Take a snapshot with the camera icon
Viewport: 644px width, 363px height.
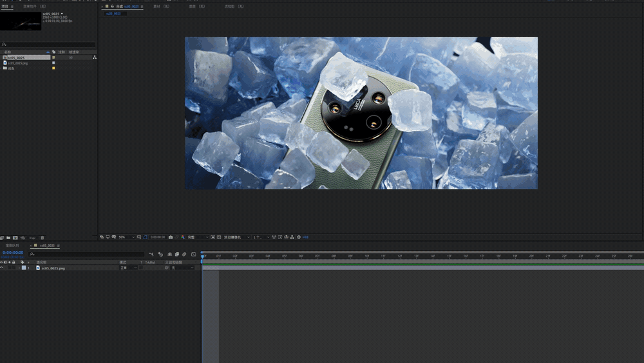[171, 237]
